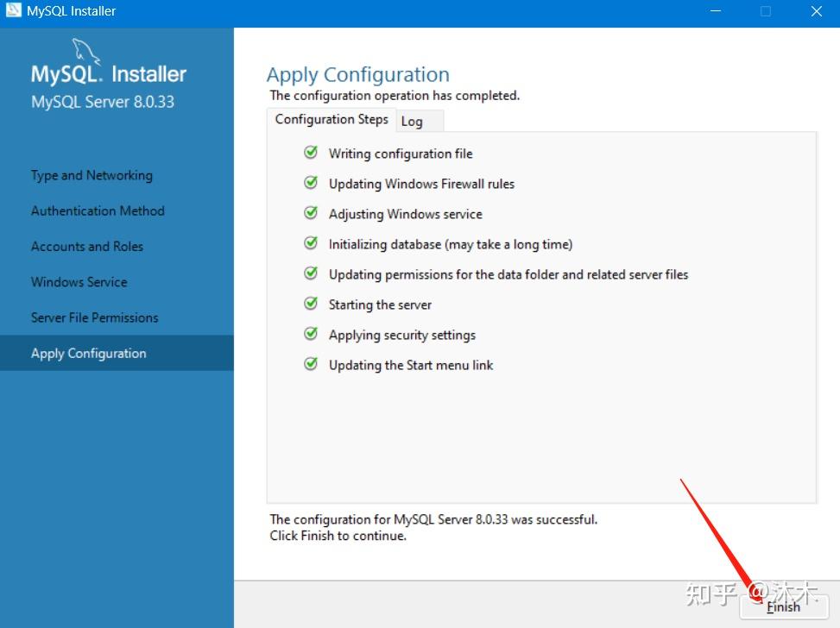Click 'Adjusting Windows service' step text
840x628 pixels.
tap(406, 214)
